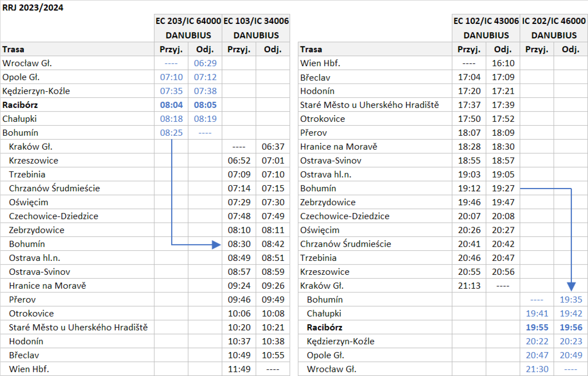Viewport: 588px width, 376px height.
Task: Click the EC 203/IC 64000 train header
Action: [x=188, y=21]
